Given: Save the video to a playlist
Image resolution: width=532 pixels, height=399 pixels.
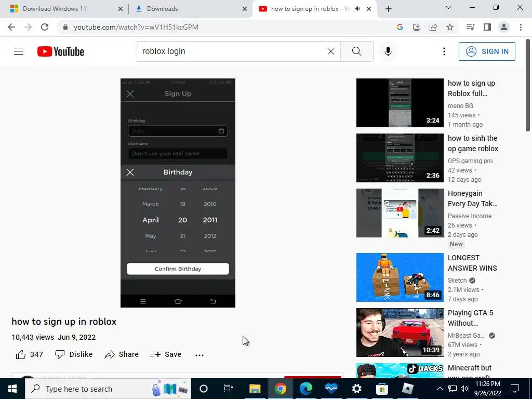Looking at the screenshot, I should tap(166, 354).
